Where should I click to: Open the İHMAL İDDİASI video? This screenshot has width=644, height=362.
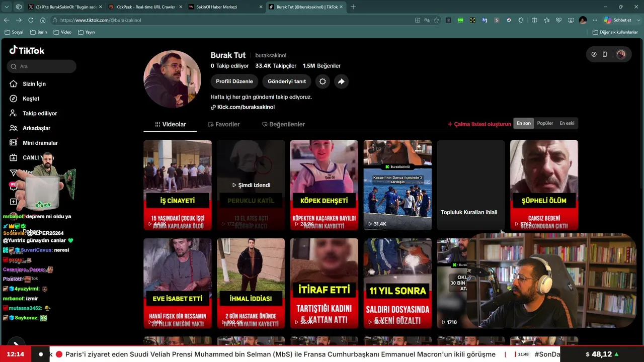tap(251, 284)
